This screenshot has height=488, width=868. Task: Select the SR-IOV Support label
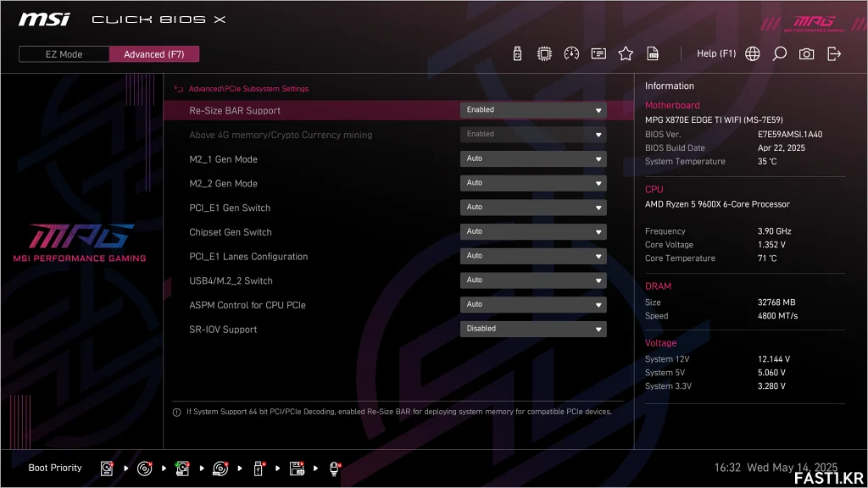[x=223, y=330]
